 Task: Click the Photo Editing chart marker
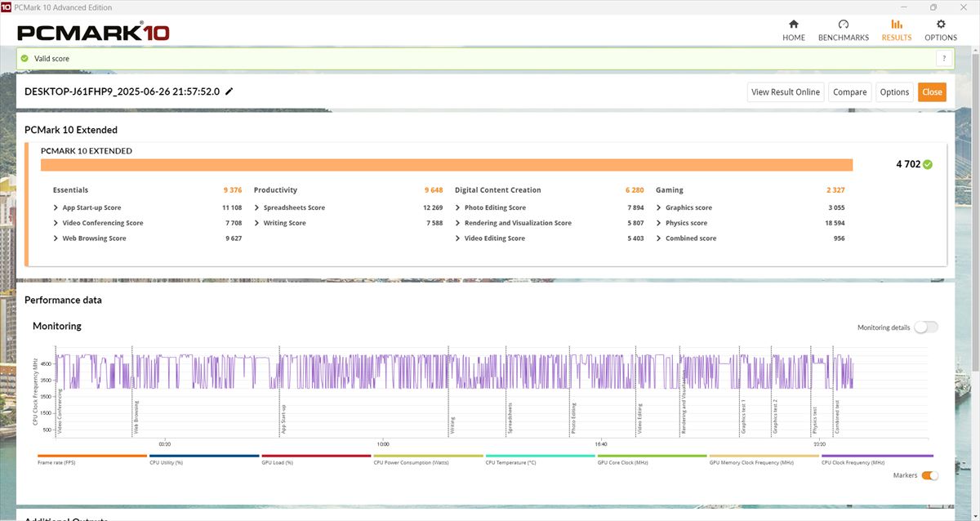(x=574, y=417)
